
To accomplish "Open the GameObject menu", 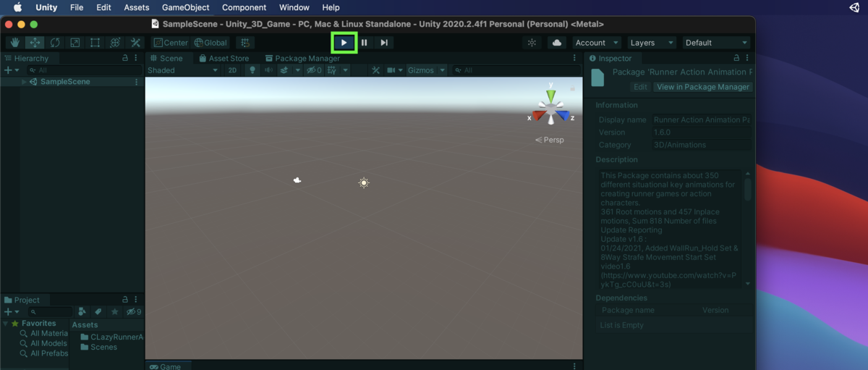I will (x=185, y=7).
